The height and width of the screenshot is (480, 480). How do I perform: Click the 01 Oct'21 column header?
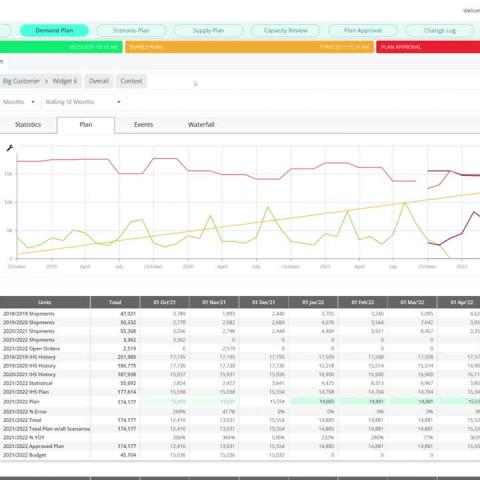click(x=165, y=302)
